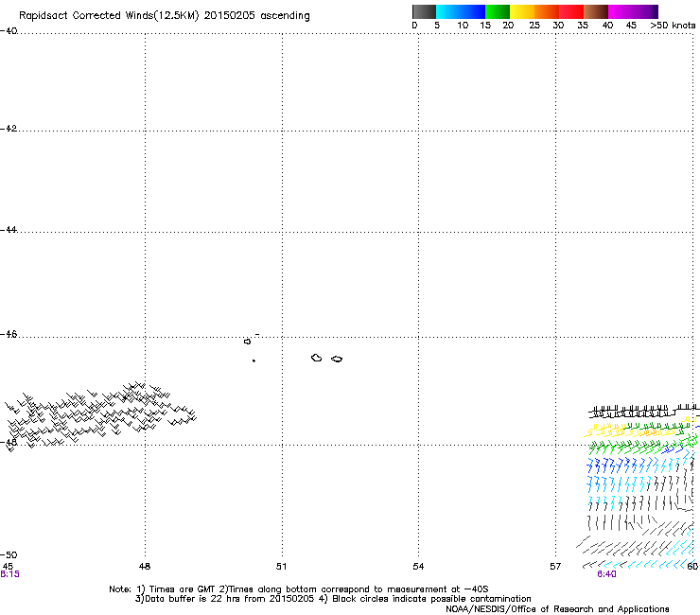Click the "20150205 ascending" title text
Image resolution: width=700 pixels, height=615 pixels.
(x=256, y=16)
